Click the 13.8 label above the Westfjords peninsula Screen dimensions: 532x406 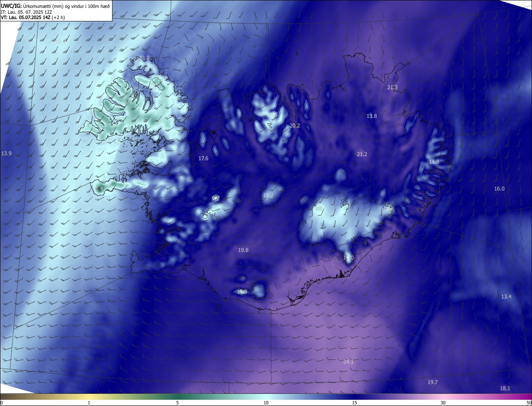pos(144,58)
